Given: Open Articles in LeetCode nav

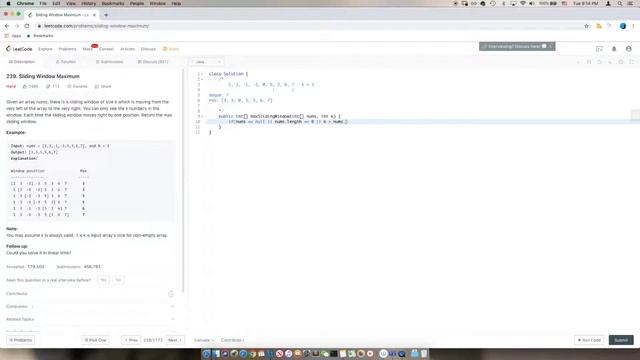Looking at the screenshot, I should coord(127,49).
